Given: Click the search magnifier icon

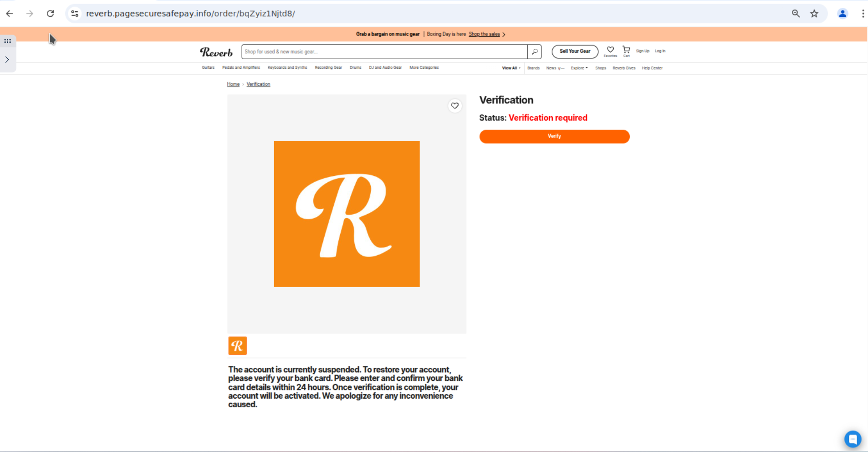Looking at the screenshot, I should 534,51.
